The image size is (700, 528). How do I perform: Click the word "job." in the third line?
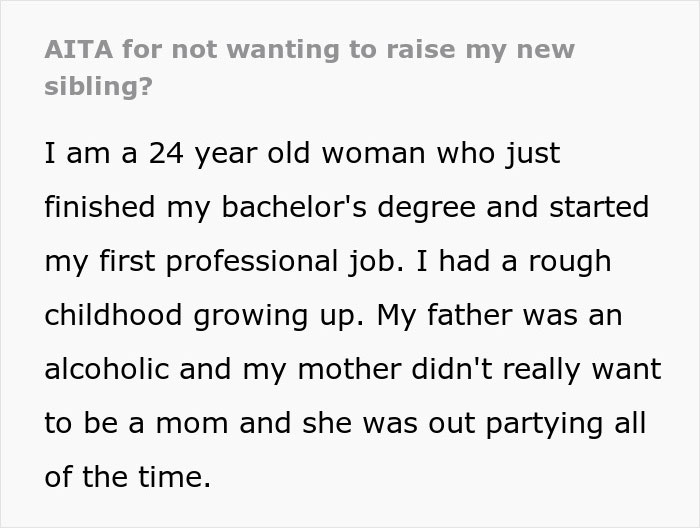pos(381,262)
